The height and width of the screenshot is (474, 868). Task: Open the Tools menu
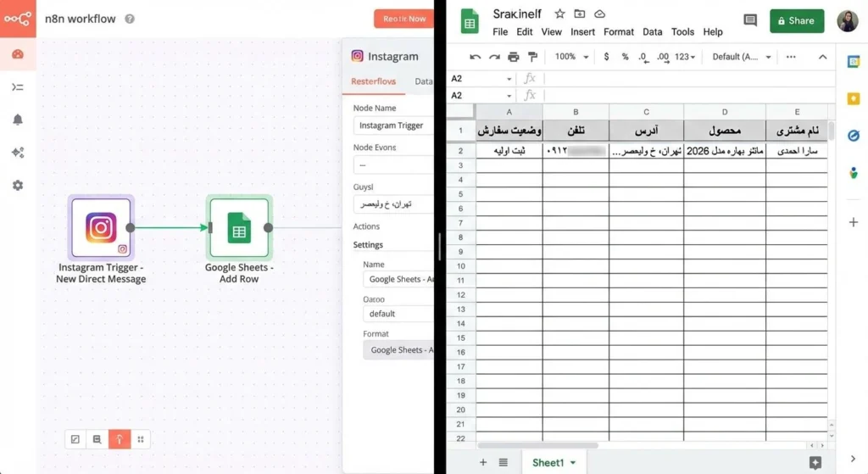tap(682, 32)
